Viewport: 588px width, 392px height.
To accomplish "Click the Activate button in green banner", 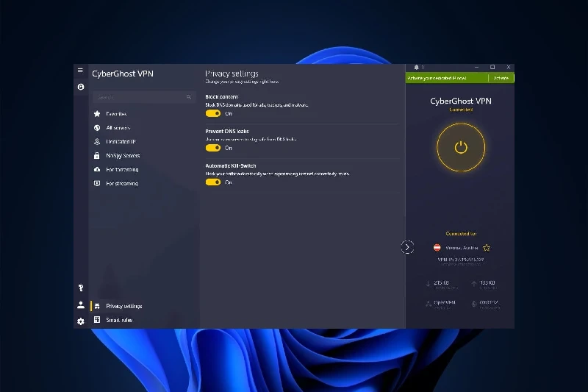I will click(501, 78).
